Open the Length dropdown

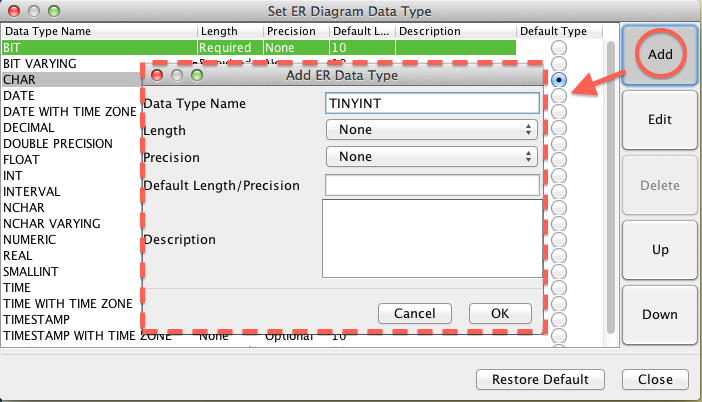pyautogui.click(x=432, y=130)
